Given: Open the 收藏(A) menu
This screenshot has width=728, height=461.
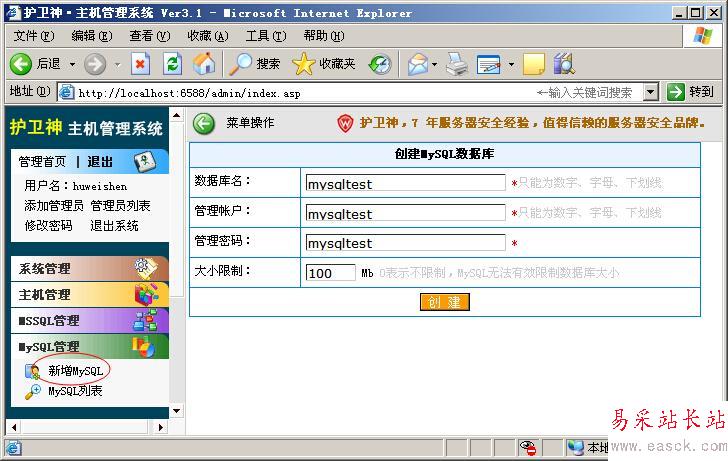Looking at the screenshot, I should tap(208, 36).
